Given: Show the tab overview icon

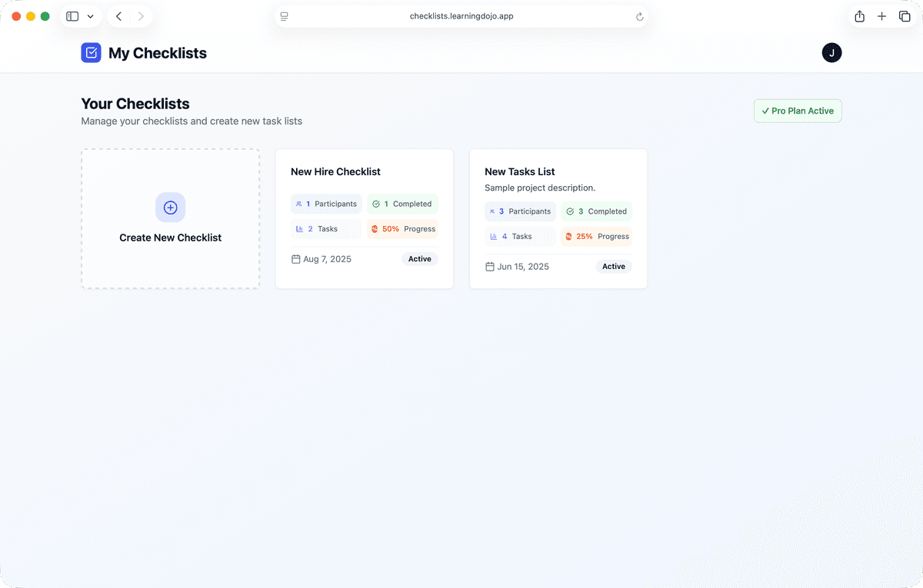Looking at the screenshot, I should click(905, 16).
